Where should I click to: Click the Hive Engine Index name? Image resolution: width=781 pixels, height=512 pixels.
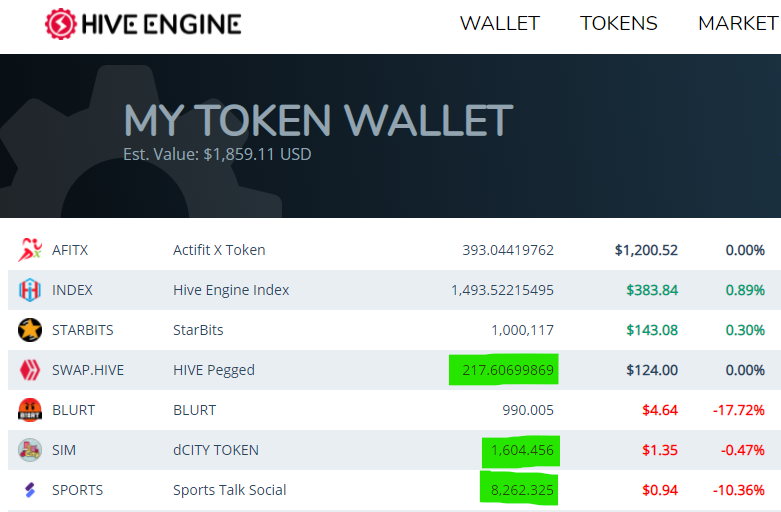click(231, 290)
